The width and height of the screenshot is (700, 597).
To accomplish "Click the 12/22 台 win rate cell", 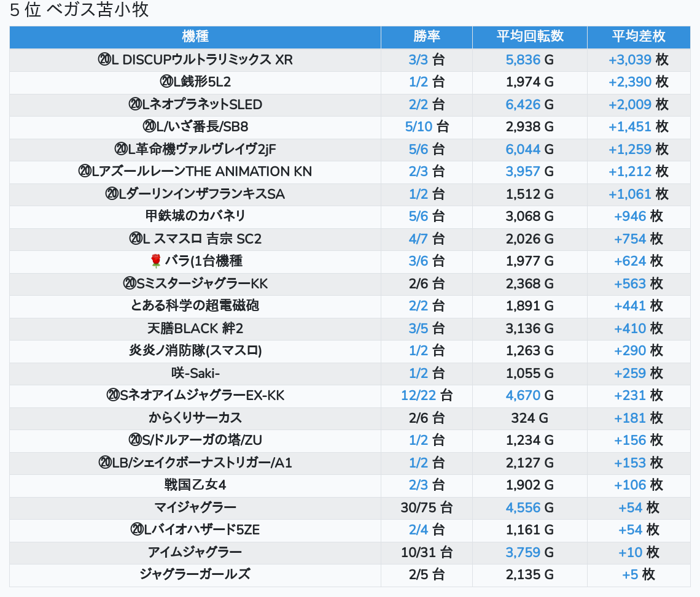I will click(x=426, y=396).
